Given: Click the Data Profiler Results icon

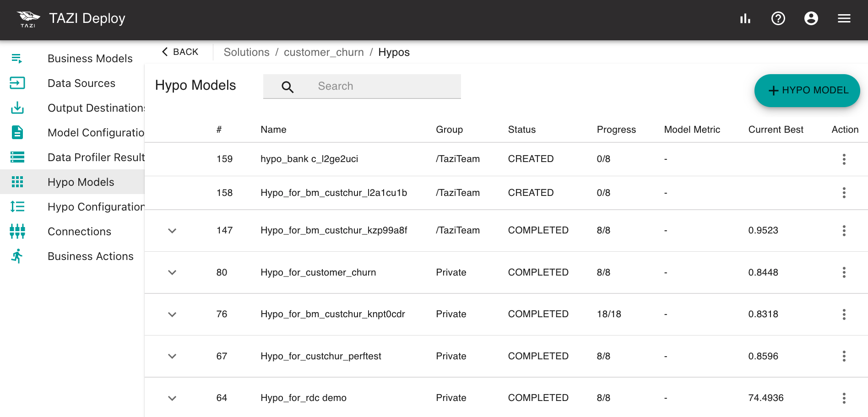Looking at the screenshot, I should coord(17,157).
